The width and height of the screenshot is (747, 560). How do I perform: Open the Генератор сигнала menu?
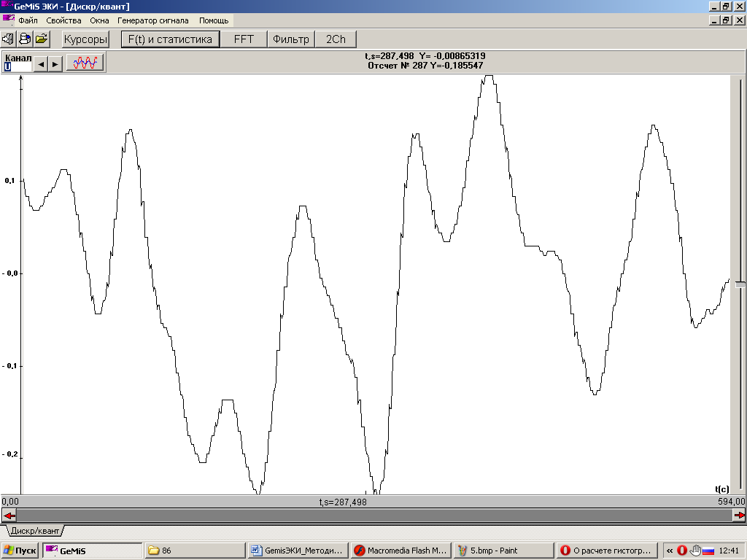(153, 20)
